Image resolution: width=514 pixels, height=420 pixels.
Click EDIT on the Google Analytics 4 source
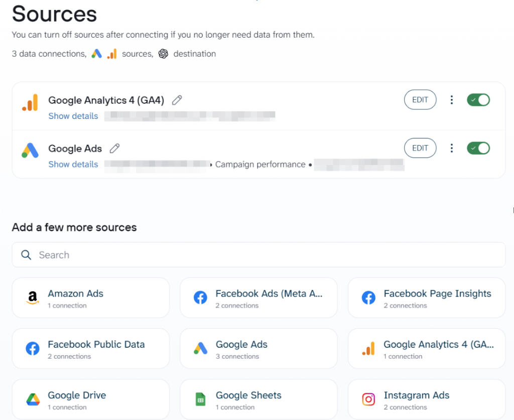point(420,99)
